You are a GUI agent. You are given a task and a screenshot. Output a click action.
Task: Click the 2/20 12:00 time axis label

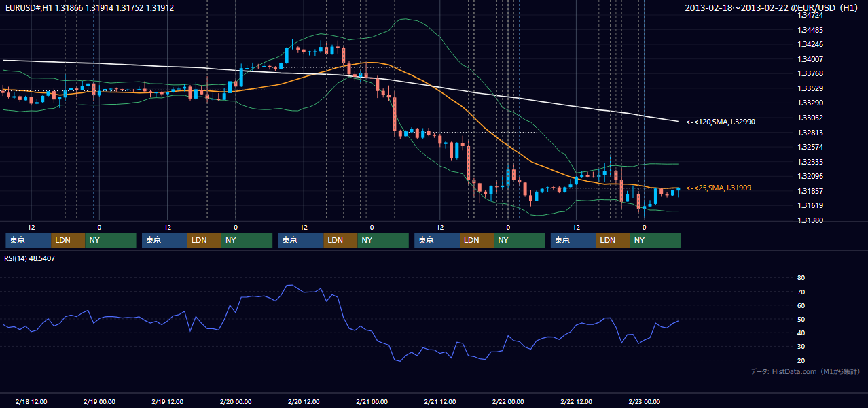[304, 401]
